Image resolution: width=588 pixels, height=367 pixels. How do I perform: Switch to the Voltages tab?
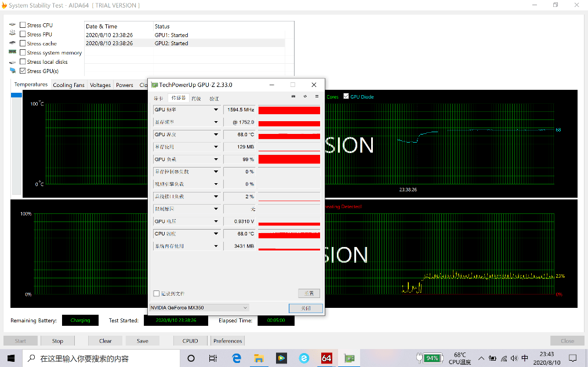point(100,85)
